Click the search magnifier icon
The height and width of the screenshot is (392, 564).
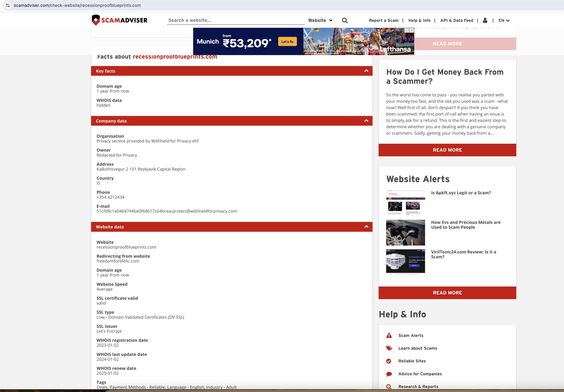(345, 20)
